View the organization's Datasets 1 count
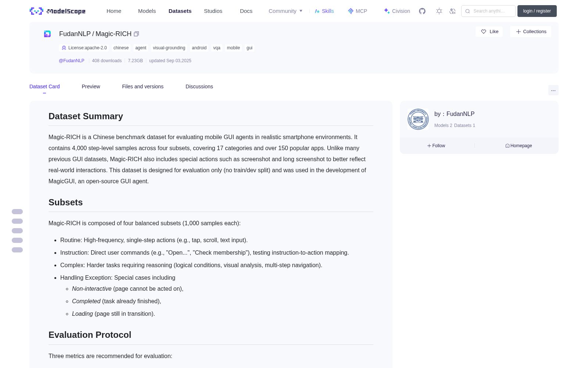This screenshot has height=368, width=588. (x=465, y=125)
